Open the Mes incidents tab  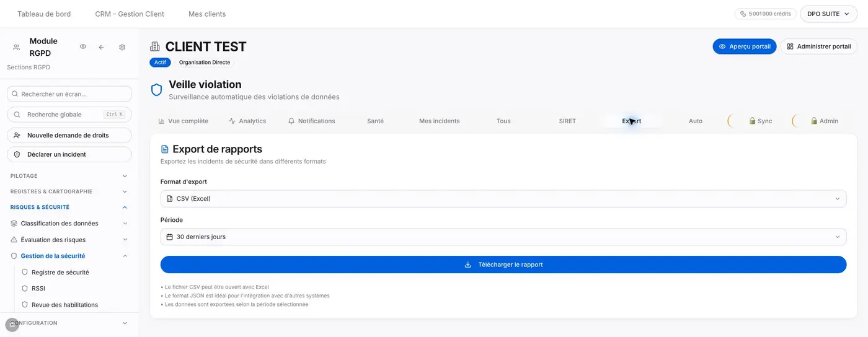[x=440, y=121]
